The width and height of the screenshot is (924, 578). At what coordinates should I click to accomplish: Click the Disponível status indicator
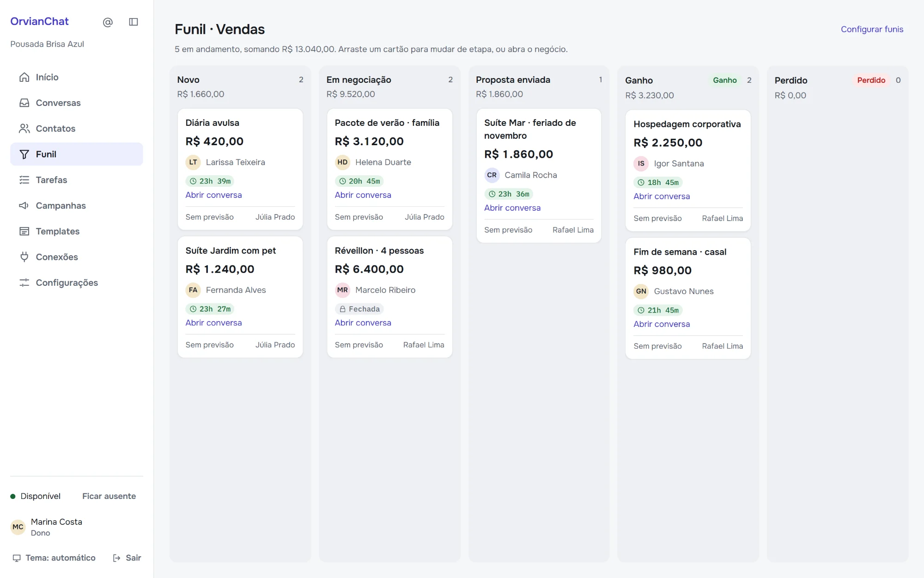click(36, 496)
